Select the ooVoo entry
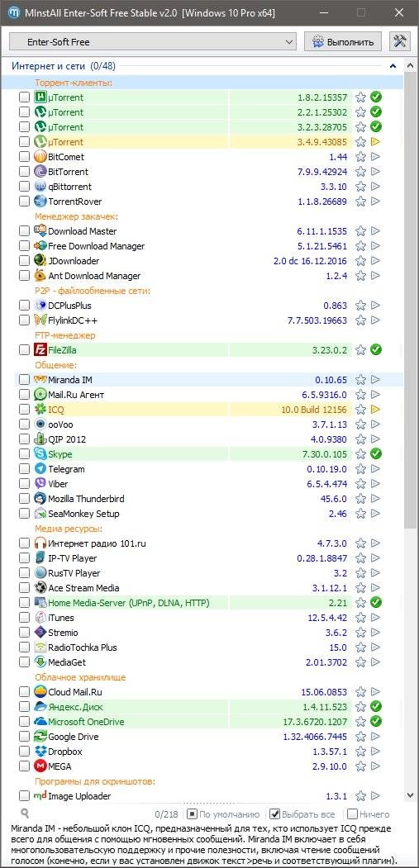 pyautogui.click(x=60, y=425)
